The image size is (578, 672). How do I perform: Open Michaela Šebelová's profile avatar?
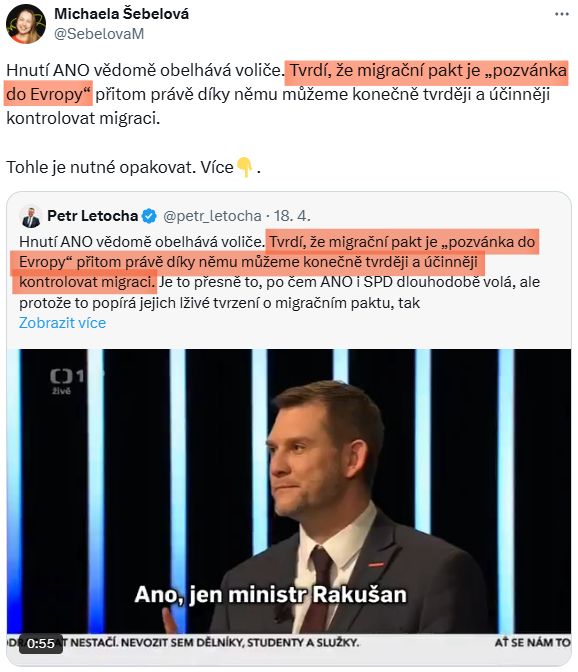26,24
